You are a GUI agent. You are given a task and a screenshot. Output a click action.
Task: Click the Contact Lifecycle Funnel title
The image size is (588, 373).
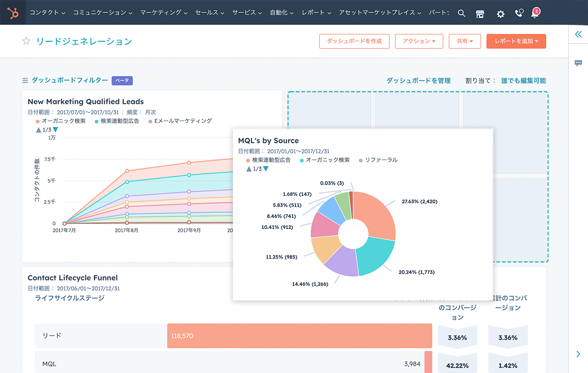[73, 278]
